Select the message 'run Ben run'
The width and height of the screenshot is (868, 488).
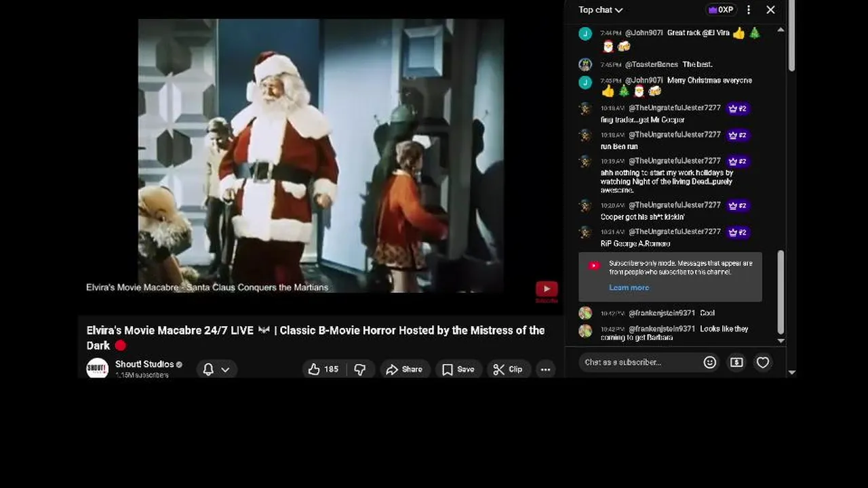coord(619,146)
